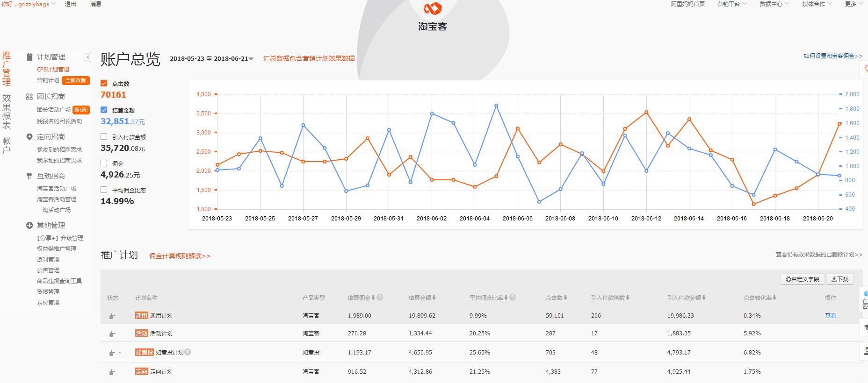Image resolution: width=868 pixels, height=383 pixels.
Task: Click the 定向招商 location pin icon
Action: pos(29,137)
